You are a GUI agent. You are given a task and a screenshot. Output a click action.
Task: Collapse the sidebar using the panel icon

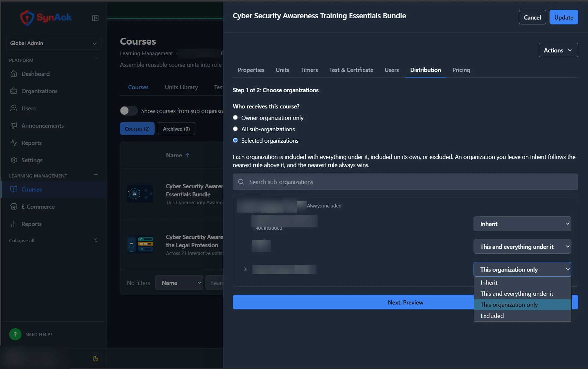click(x=95, y=18)
